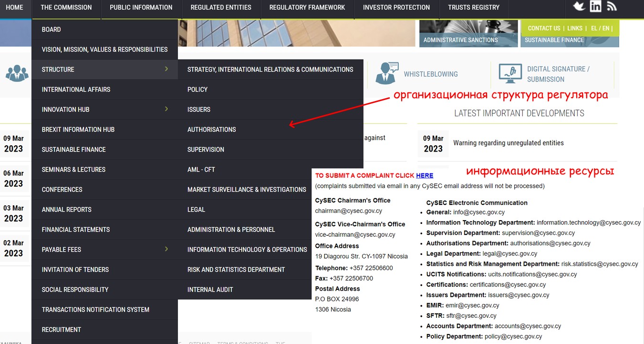Click the Digital Signature monitor icon

pyautogui.click(x=510, y=74)
